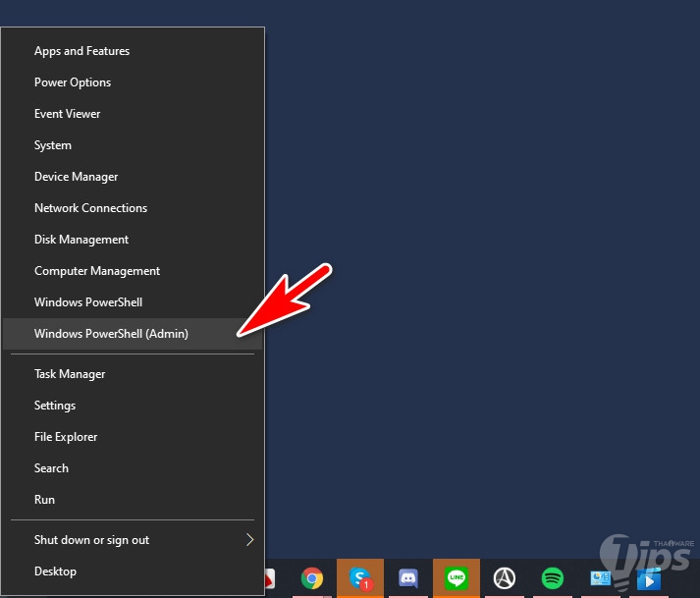Viewport: 700px width, 598px height.
Task: Open the System entry
Action: (133, 145)
